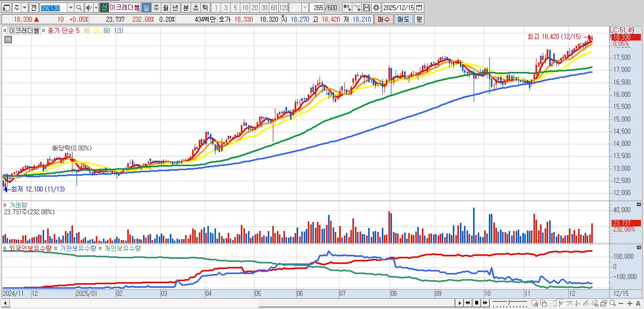Open the 주 category dropdown arrow at top-left
The image size is (644, 309).
[24, 8]
